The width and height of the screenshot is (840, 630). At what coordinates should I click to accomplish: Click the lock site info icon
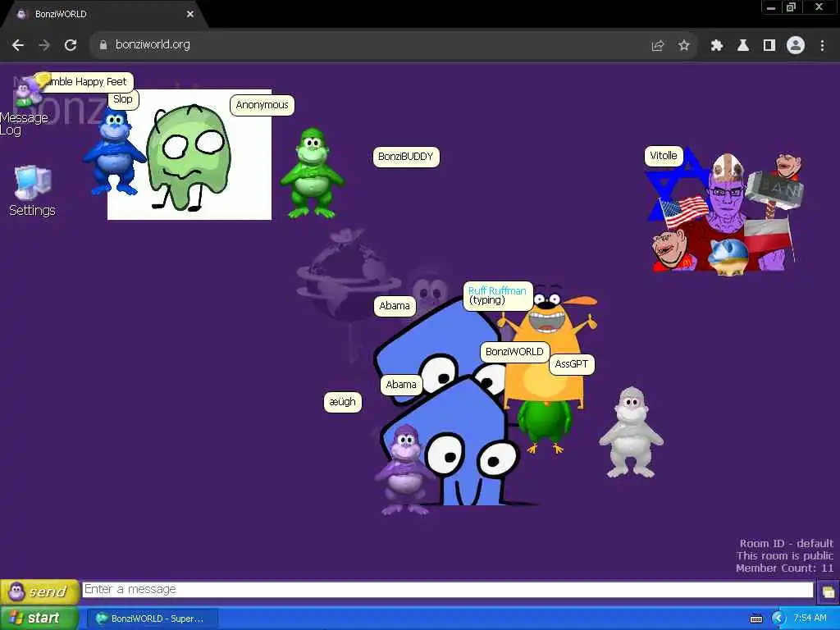[103, 45]
